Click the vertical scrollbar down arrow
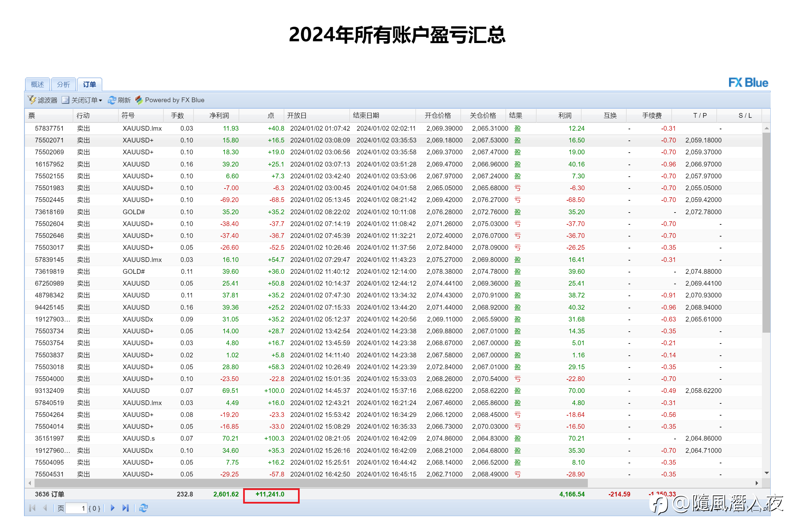 [x=767, y=473]
